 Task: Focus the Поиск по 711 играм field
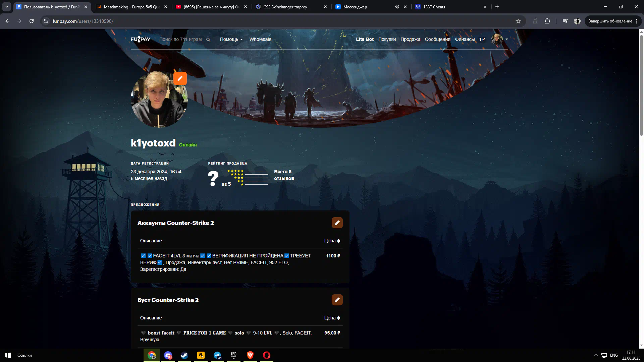coord(180,39)
